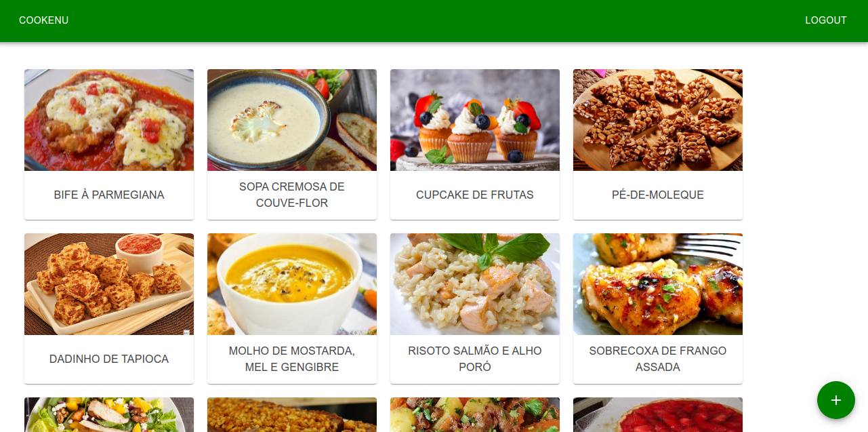Click the Molho de Mostarda, Mel e Gengibre title

292,359
